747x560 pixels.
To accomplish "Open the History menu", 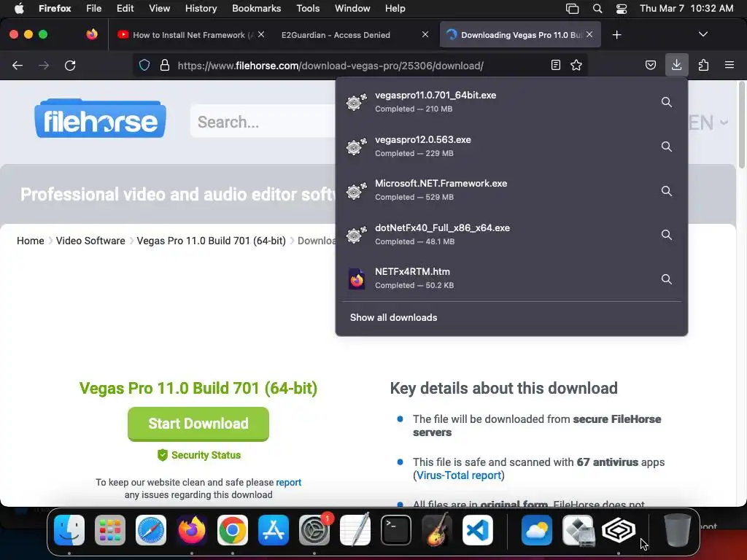I will click(201, 9).
